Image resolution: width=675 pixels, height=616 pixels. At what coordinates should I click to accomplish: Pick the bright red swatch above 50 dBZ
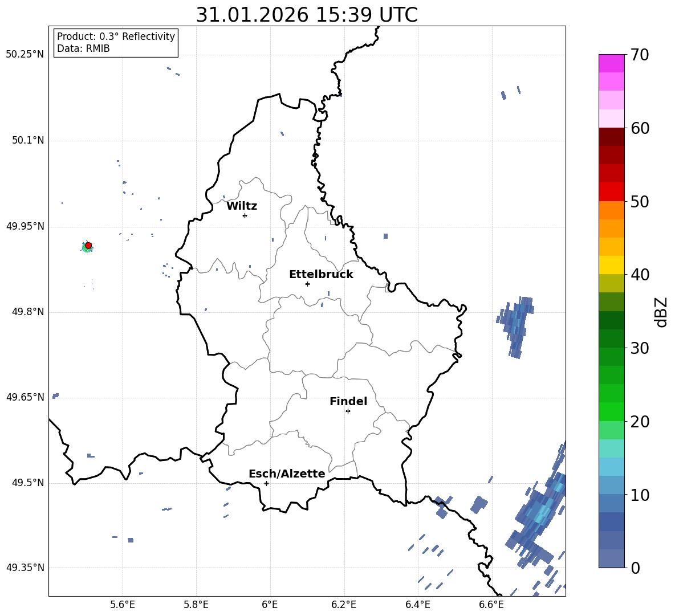tap(611, 192)
